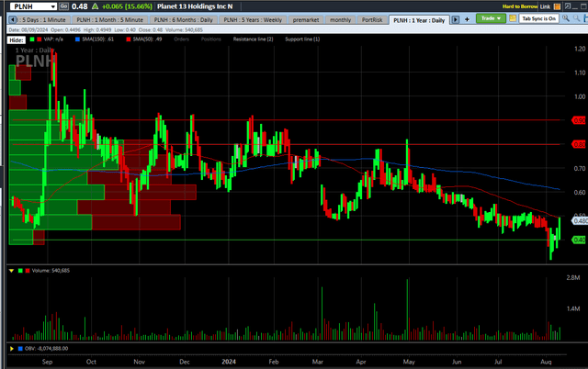This screenshot has height=369, width=588.
Task: Toggle the SMA(150) blue indicator square
Action: coord(77,39)
